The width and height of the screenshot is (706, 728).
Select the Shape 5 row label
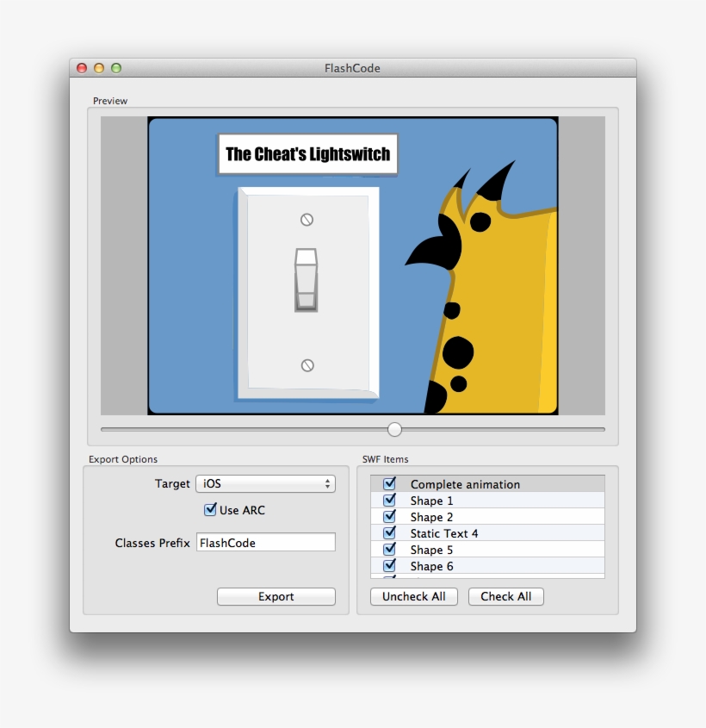(x=431, y=550)
